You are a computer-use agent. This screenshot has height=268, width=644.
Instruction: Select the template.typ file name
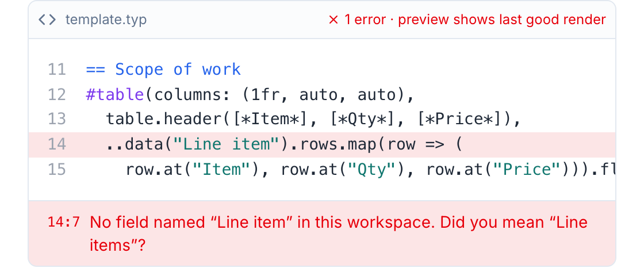click(x=106, y=20)
